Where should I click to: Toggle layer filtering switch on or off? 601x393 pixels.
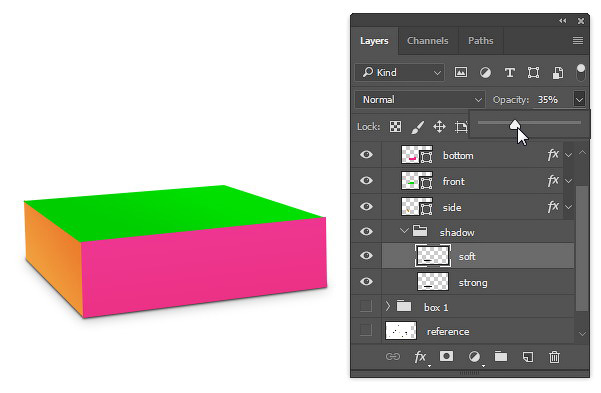[x=581, y=72]
